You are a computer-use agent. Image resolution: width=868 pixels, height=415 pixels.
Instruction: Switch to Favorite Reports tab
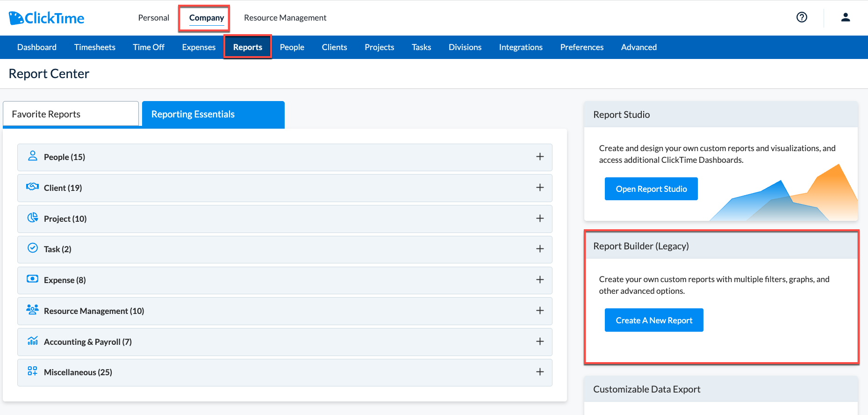(71, 114)
